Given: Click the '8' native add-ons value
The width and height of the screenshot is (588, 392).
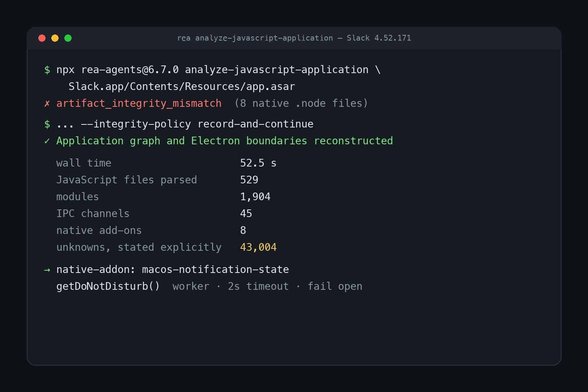Looking at the screenshot, I should pyautogui.click(x=243, y=230).
